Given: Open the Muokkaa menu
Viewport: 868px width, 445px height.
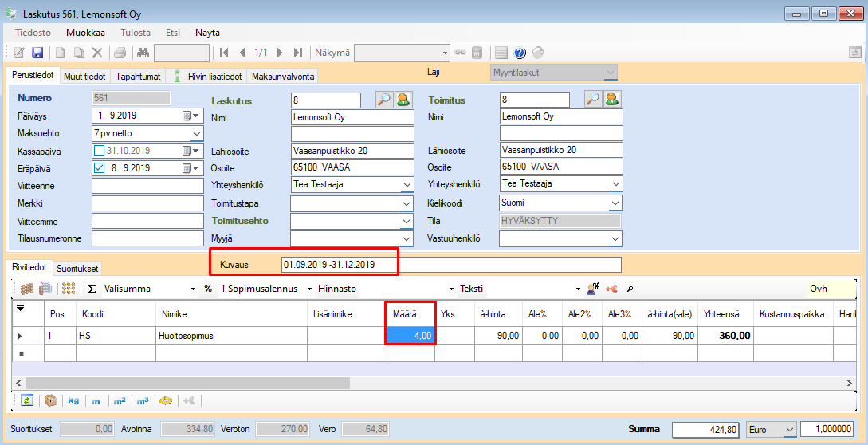Looking at the screenshot, I should pyautogui.click(x=85, y=33).
